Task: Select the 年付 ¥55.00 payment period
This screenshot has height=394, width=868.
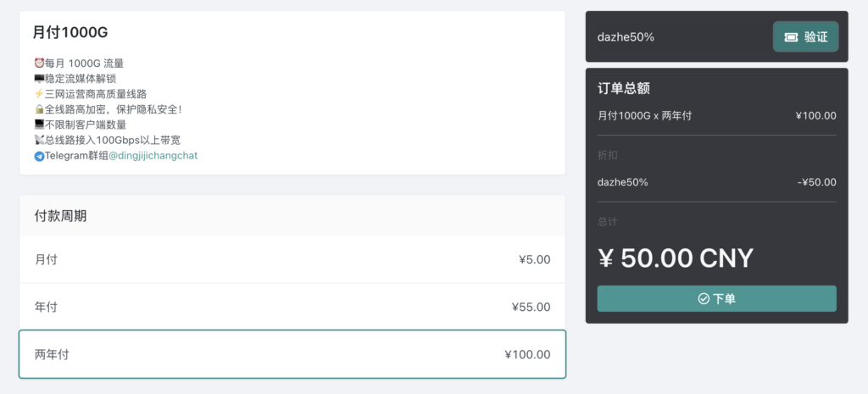Action: [292, 307]
